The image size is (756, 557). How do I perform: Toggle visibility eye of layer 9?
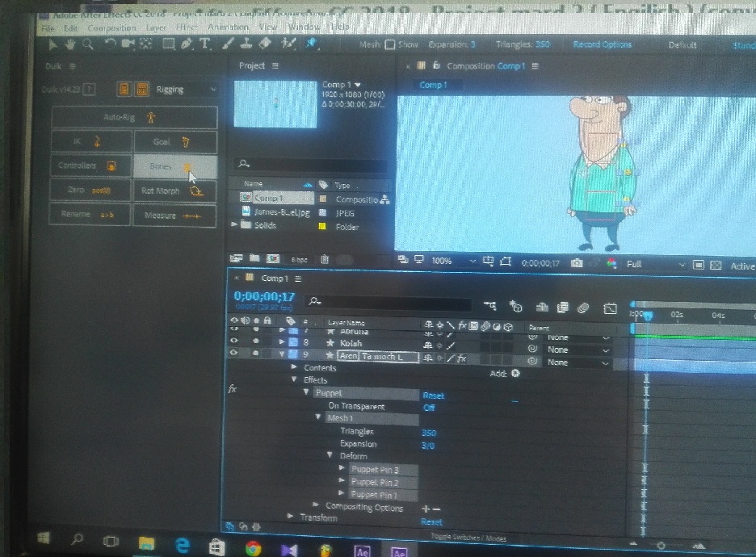click(234, 353)
